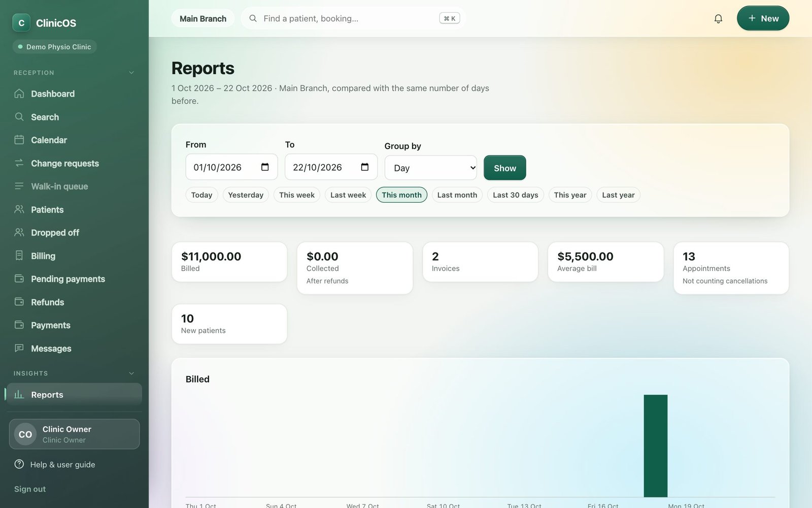Click the Payments wallet icon

[19, 325]
